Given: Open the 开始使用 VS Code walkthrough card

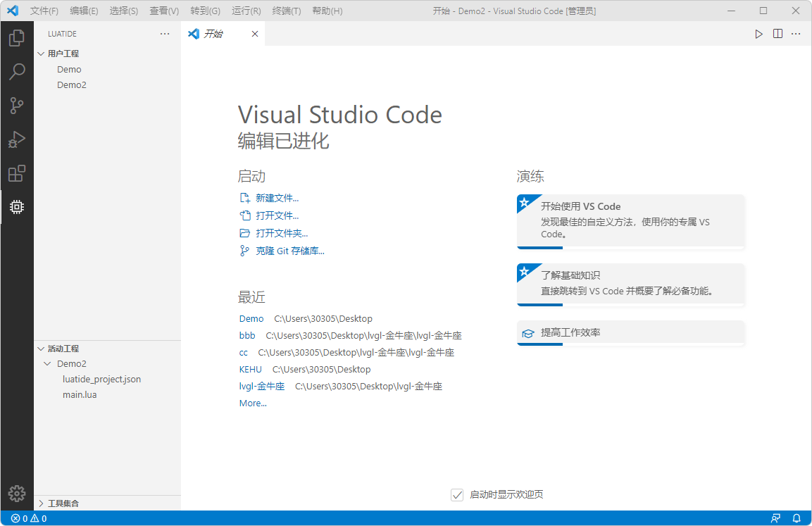Looking at the screenshot, I should (631, 222).
